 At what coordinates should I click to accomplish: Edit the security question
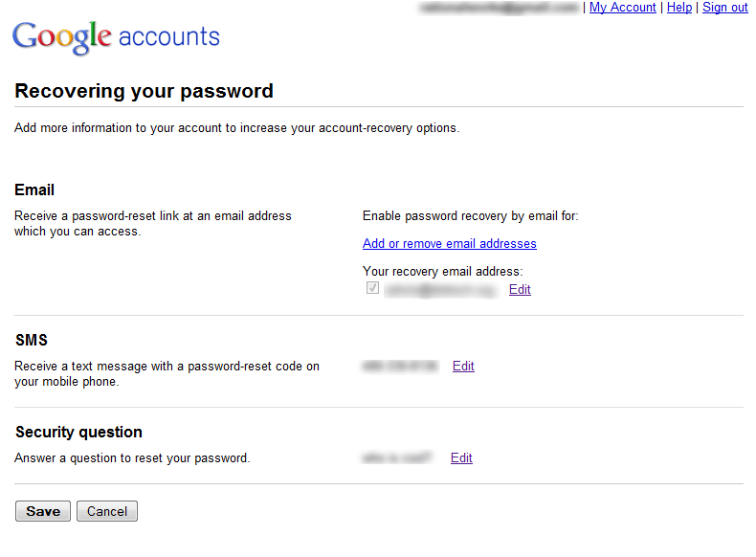click(x=461, y=457)
